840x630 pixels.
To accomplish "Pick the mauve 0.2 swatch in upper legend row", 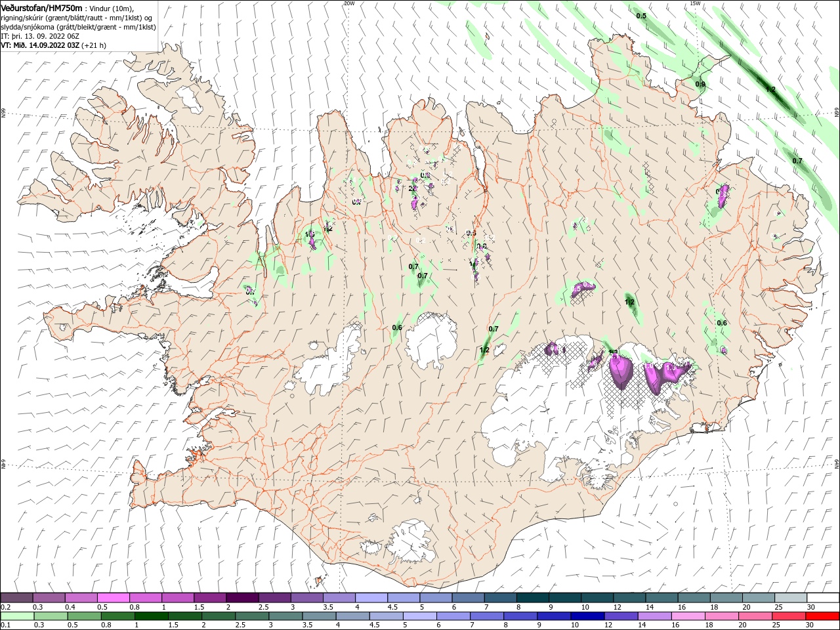I will click(16, 598).
